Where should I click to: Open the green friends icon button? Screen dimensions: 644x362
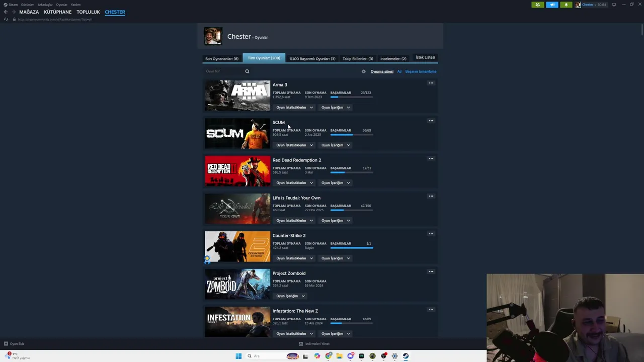(538, 5)
